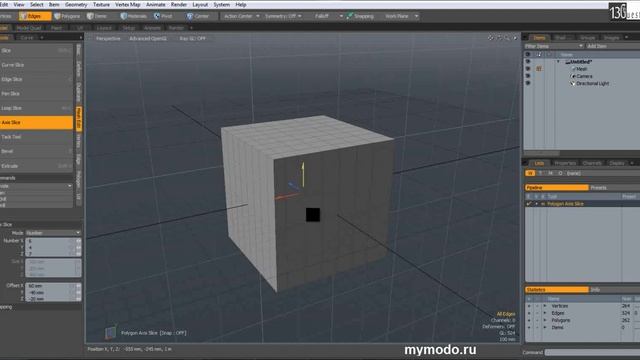Open the Work Plane dropdown

[x=402, y=16]
